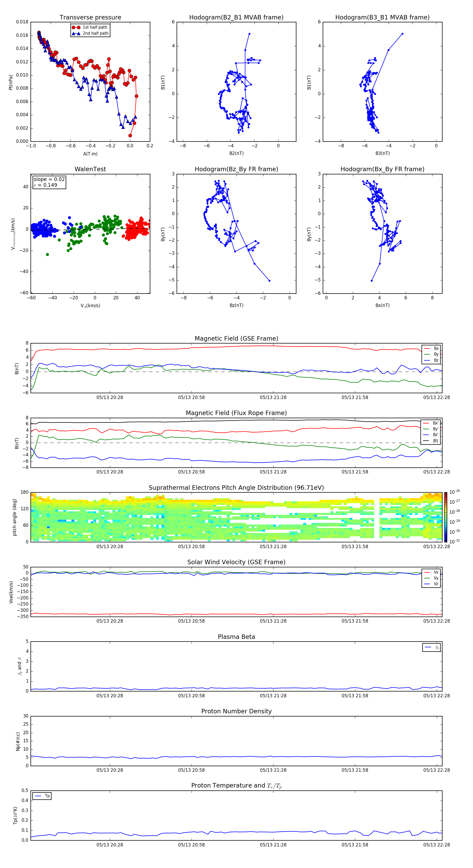
Task: Select |B| in the Flux Rope legend
Action: pyautogui.click(x=431, y=441)
